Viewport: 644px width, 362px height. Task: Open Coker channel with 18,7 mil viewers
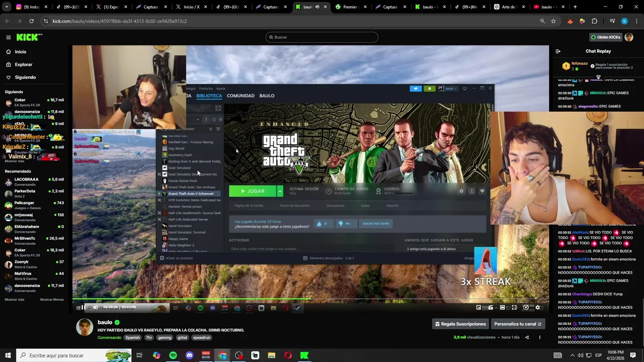(x=34, y=102)
